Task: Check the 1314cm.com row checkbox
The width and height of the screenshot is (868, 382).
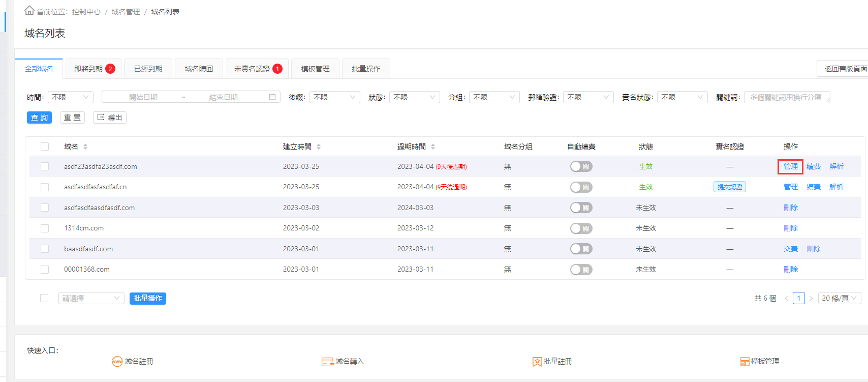Action: click(45, 228)
